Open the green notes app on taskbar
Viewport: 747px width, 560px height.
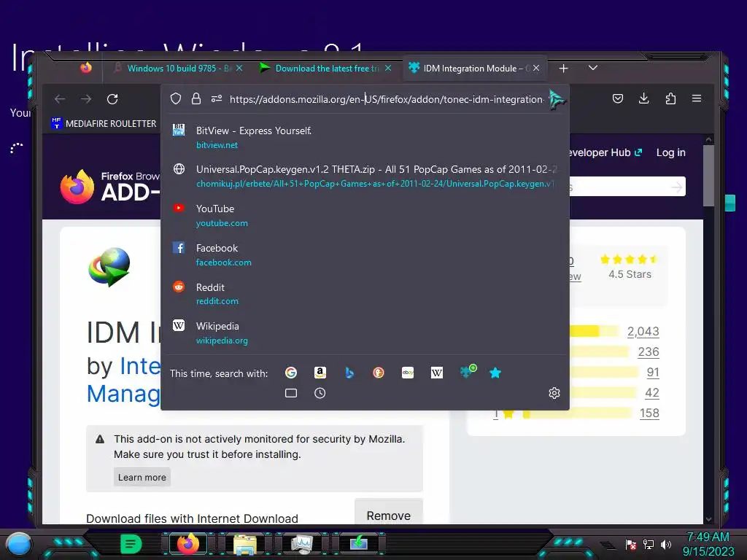(131, 544)
